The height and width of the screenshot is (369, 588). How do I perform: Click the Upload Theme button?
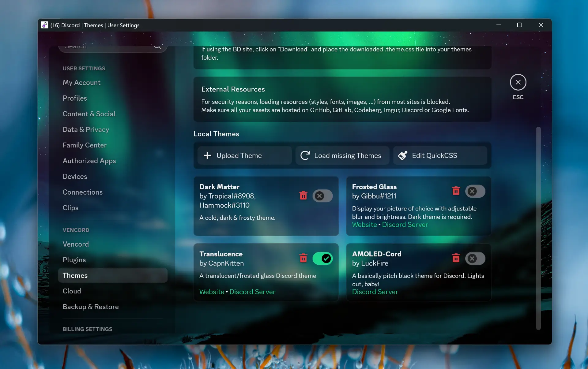click(x=244, y=155)
